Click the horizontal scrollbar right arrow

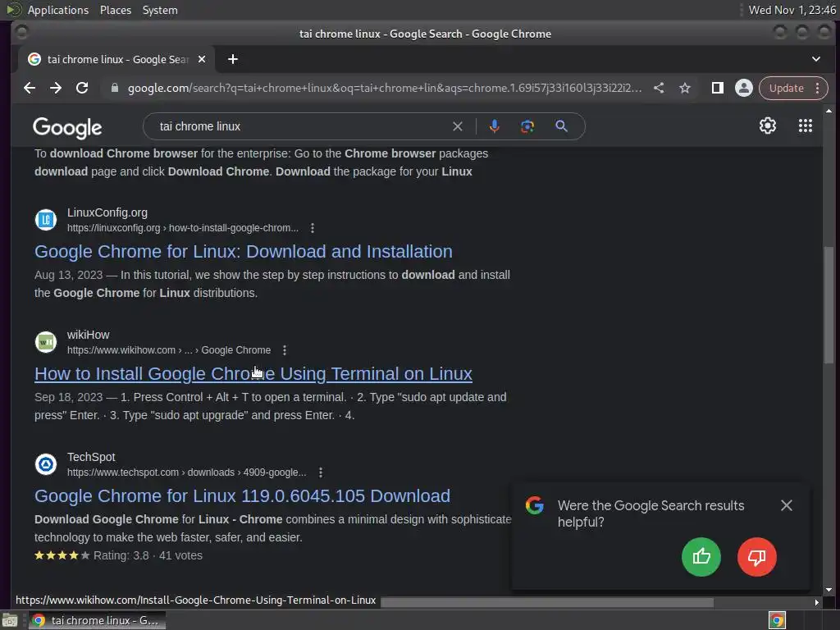click(x=816, y=603)
